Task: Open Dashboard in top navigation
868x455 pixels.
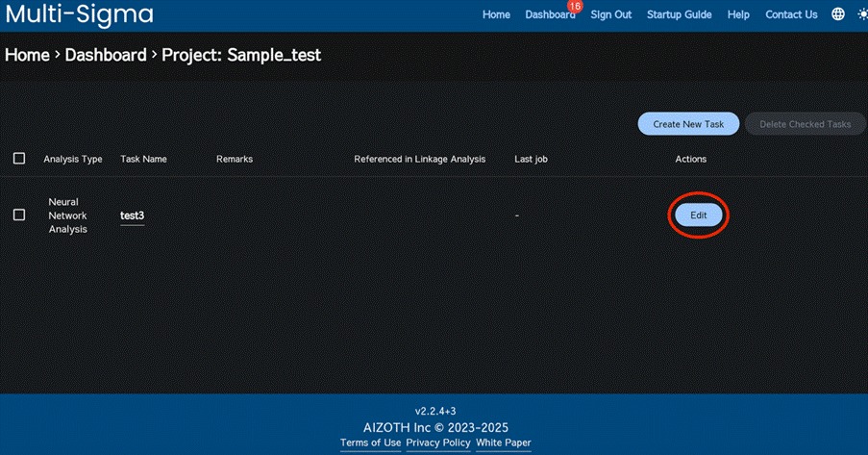Action: 550,14
